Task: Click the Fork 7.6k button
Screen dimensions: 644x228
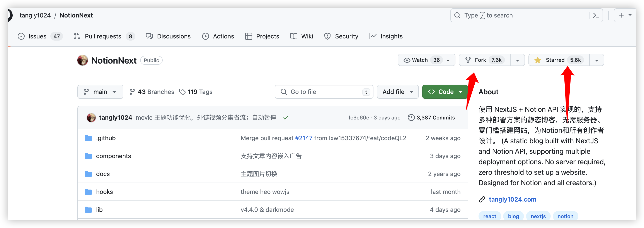Action: click(484, 60)
